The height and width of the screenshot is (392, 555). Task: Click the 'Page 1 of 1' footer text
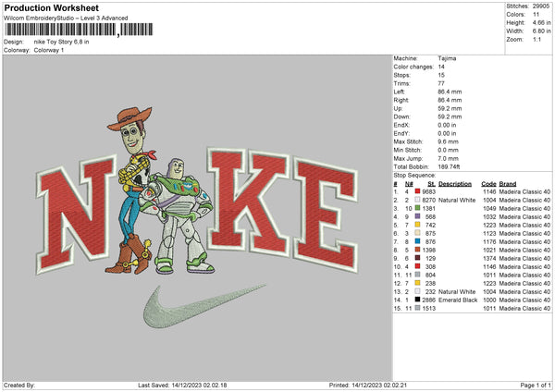tap(536, 385)
